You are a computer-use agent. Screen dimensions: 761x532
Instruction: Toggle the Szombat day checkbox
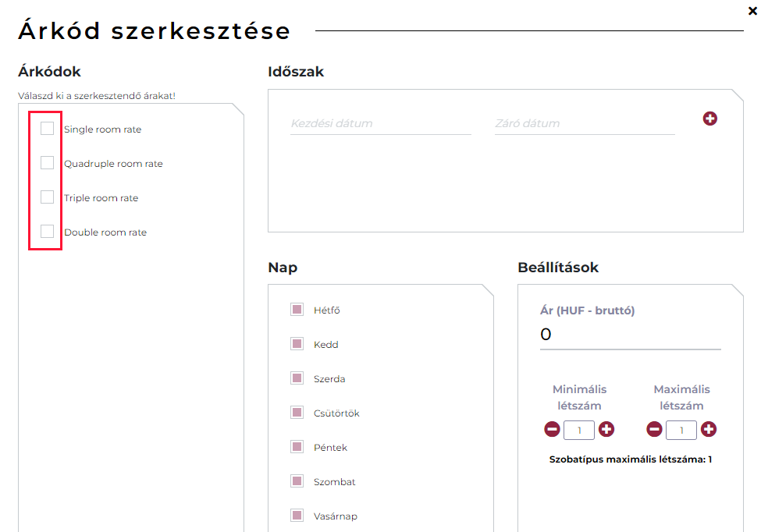tap(297, 481)
